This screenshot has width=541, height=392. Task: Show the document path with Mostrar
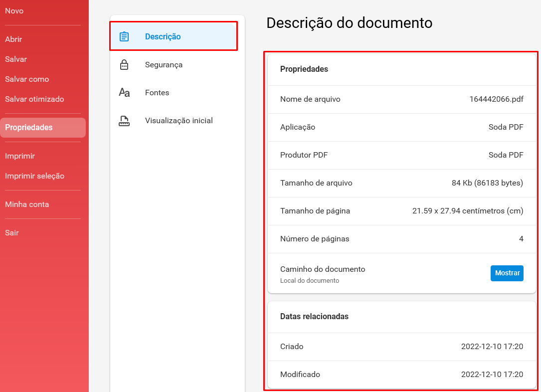click(507, 273)
